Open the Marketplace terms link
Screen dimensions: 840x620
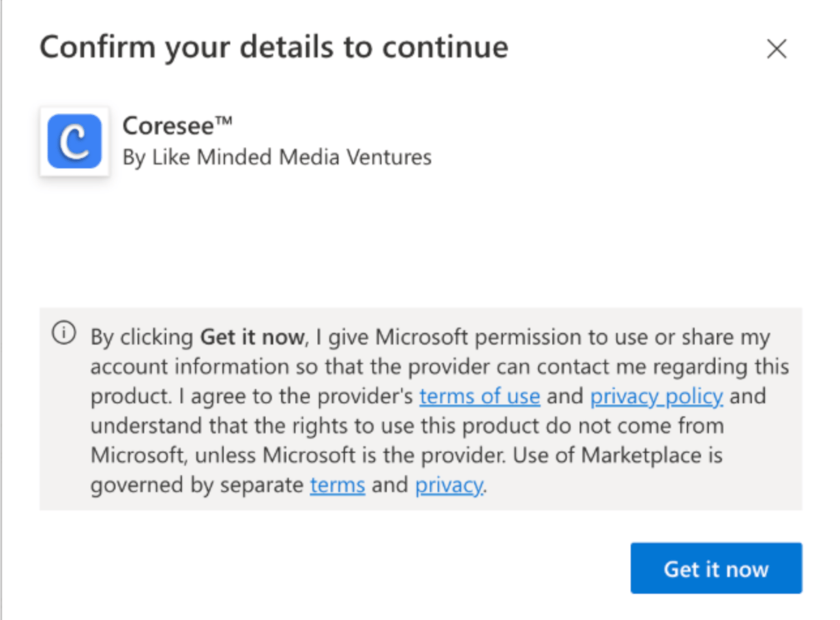[337, 485]
